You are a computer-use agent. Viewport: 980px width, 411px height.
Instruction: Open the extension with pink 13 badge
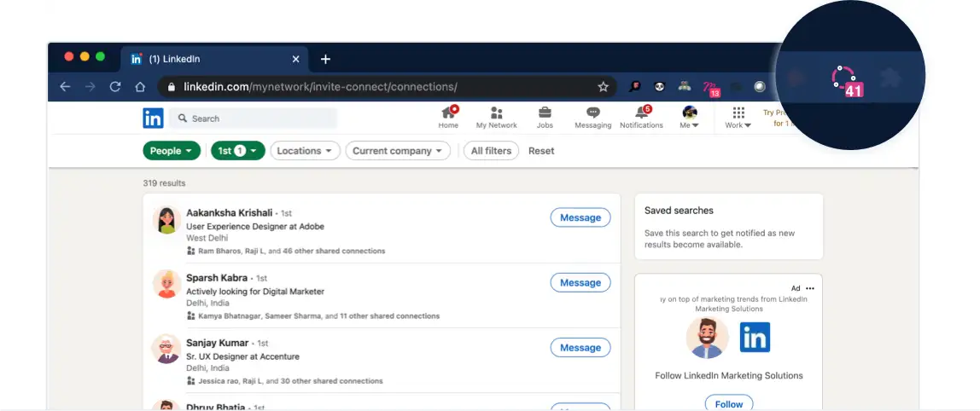coord(710,89)
